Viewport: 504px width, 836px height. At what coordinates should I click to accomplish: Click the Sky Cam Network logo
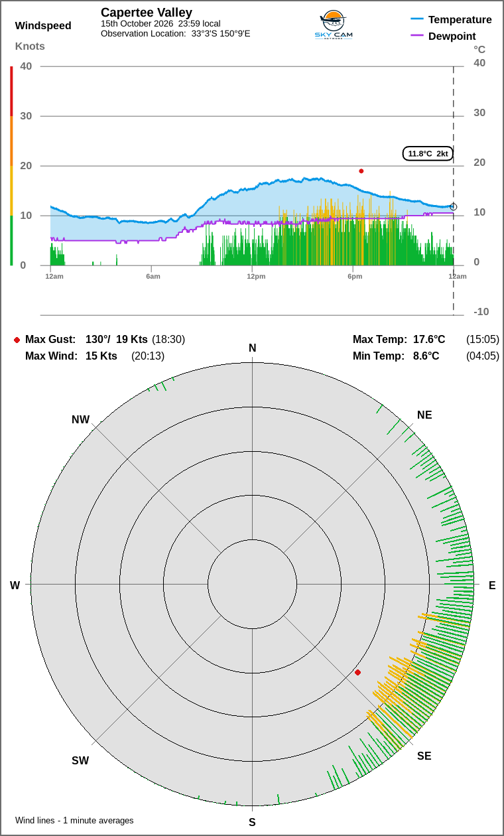click(x=334, y=25)
